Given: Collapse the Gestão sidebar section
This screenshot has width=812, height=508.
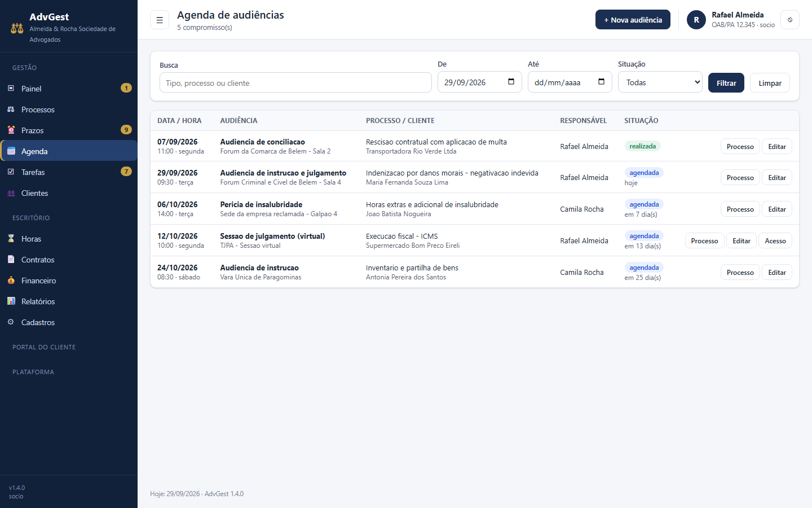Looking at the screenshot, I should tap(24, 68).
